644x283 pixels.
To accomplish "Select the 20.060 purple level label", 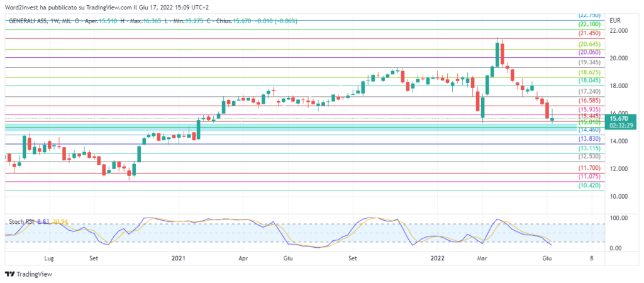I will (589, 53).
